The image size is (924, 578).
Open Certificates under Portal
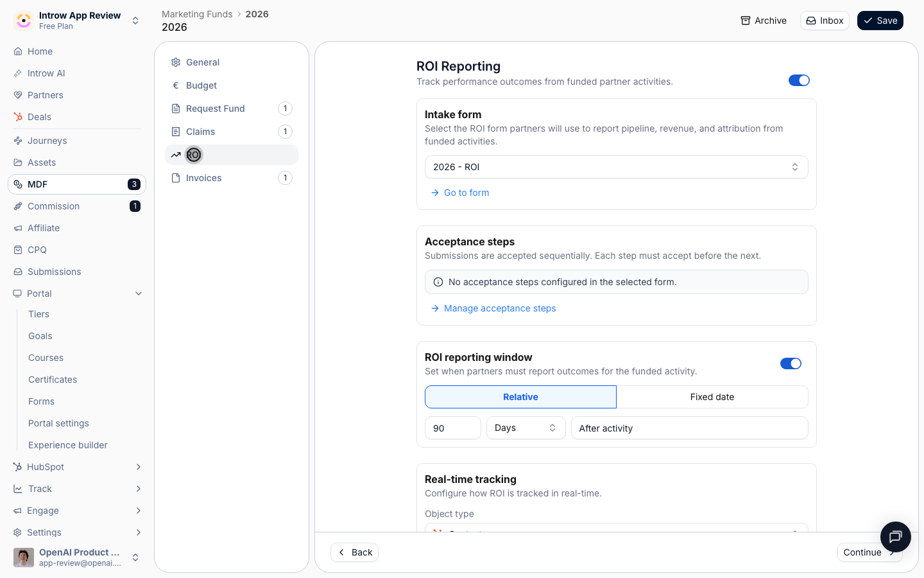click(53, 380)
